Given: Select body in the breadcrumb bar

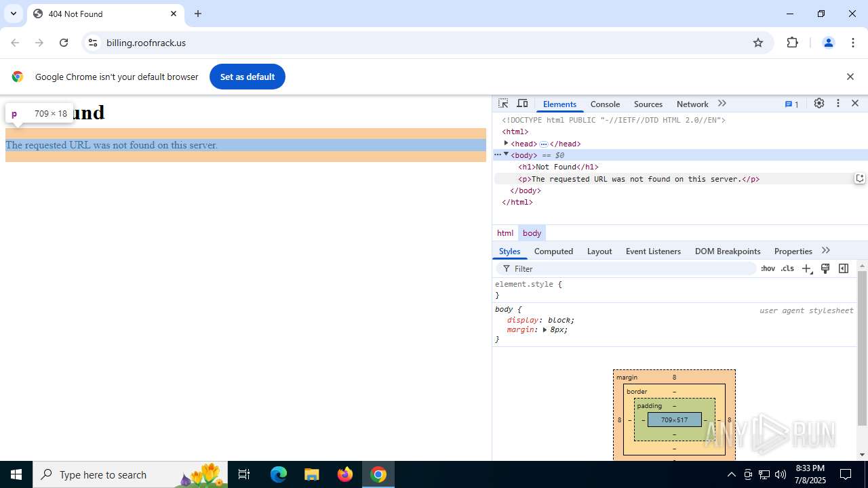Looking at the screenshot, I should [532, 233].
